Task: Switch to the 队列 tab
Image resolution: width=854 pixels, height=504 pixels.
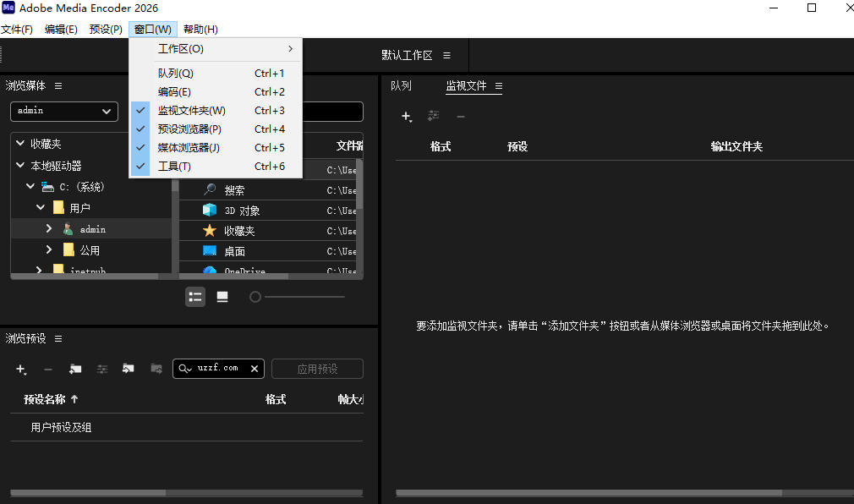Action: point(401,86)
